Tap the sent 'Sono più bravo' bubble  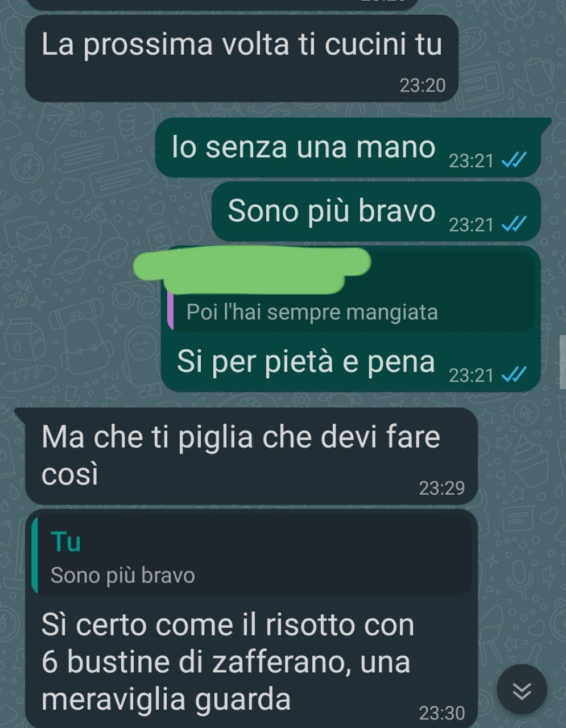tap(376, 212)
